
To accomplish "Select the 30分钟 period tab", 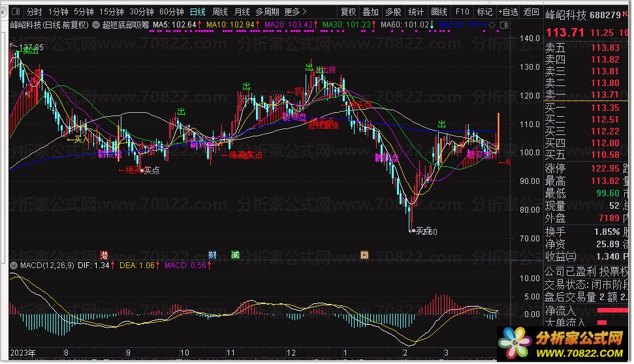I will [142, 12].
